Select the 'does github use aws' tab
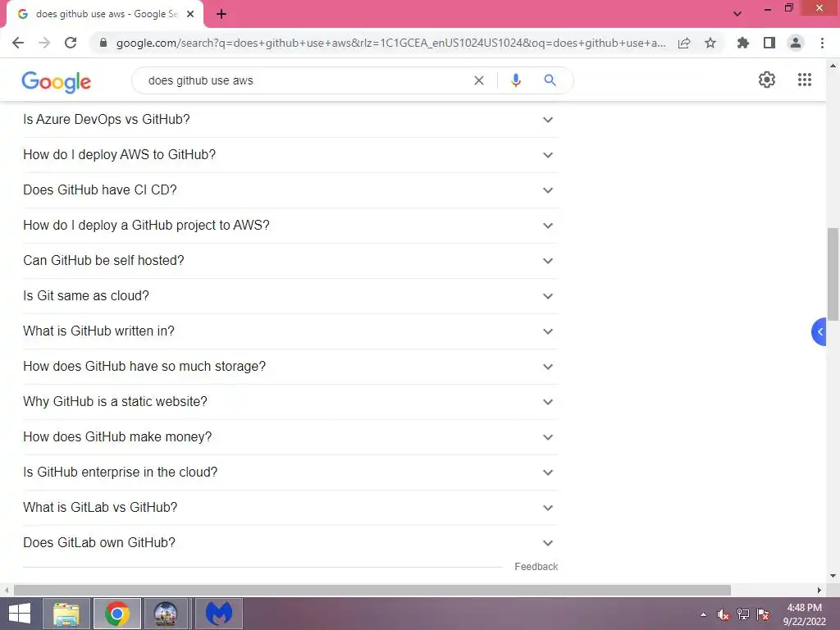 pos(105,15)
